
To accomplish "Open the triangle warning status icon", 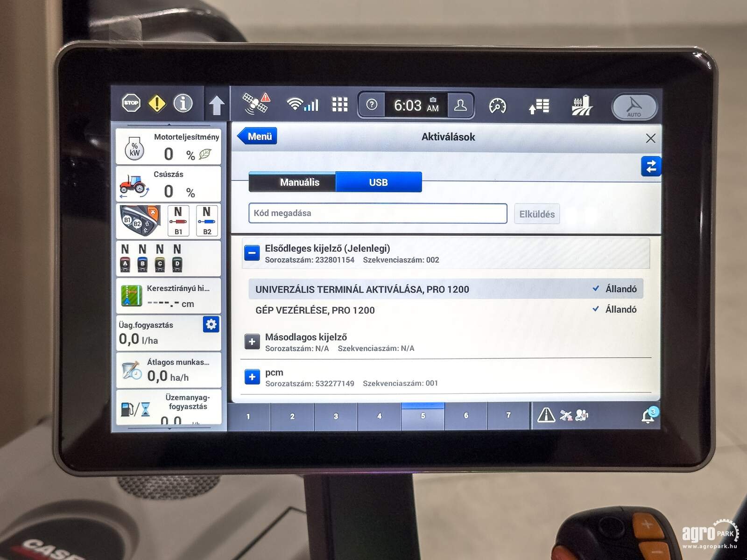I will (x=546, y=414).
